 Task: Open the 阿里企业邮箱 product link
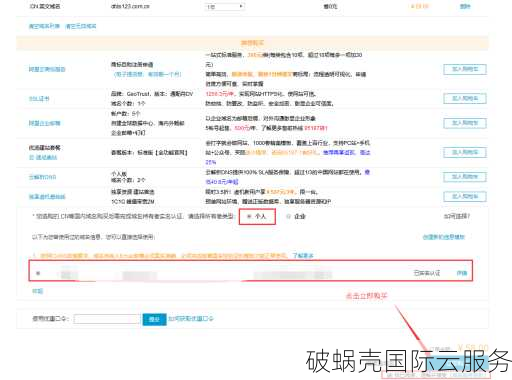[x=45, y=123]
